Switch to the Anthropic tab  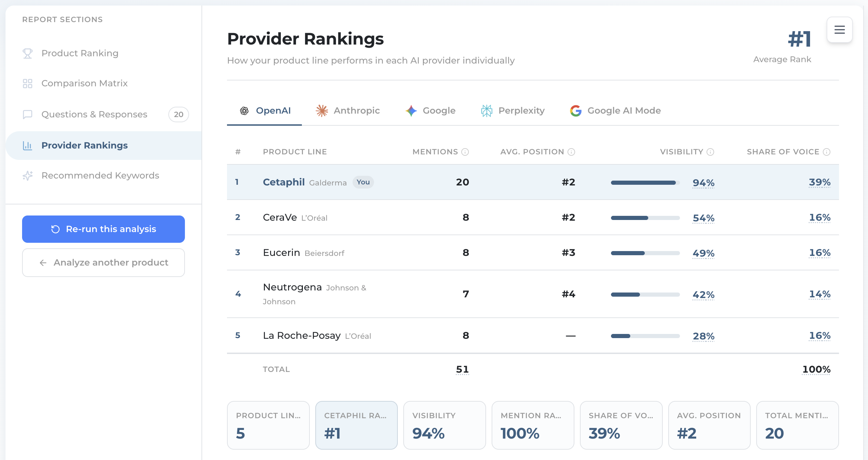(347, 111)
